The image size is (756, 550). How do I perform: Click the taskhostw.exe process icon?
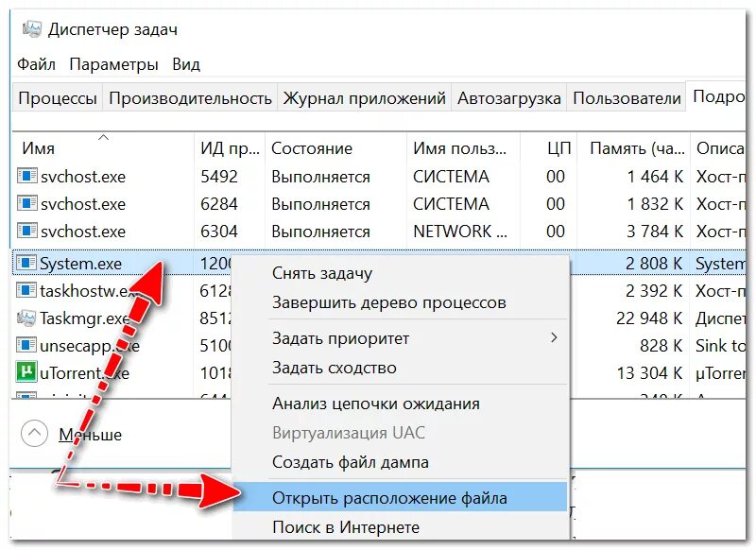(26, 290)
